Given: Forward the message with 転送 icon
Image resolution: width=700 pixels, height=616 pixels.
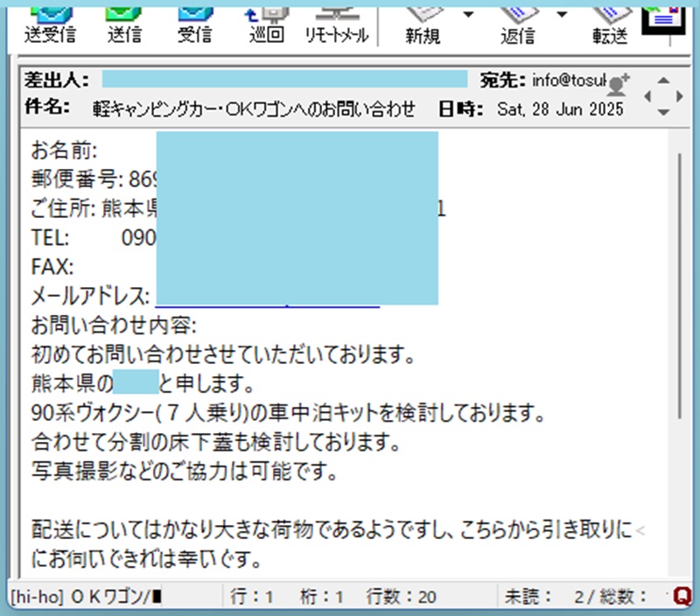Looking at the screenshot, I should point(610,24).
